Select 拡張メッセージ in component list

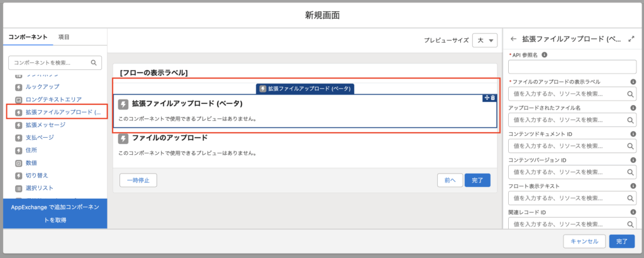[x=45, y=125]
